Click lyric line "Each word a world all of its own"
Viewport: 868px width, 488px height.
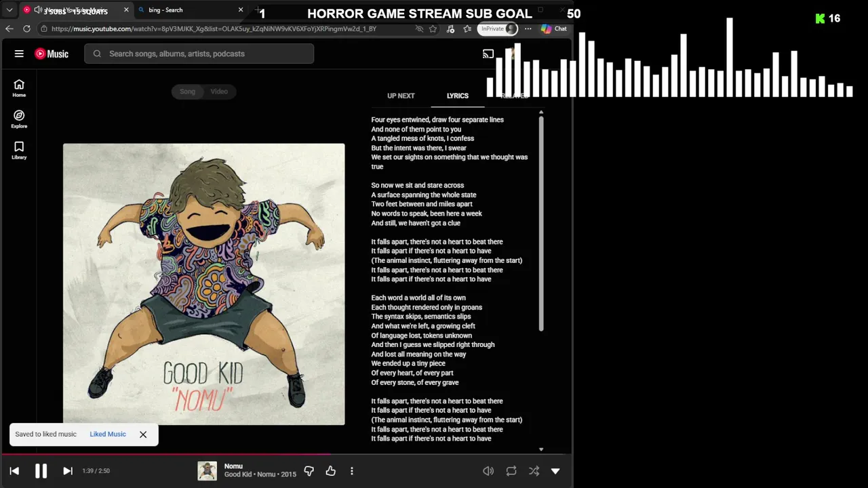click(418, 298)
